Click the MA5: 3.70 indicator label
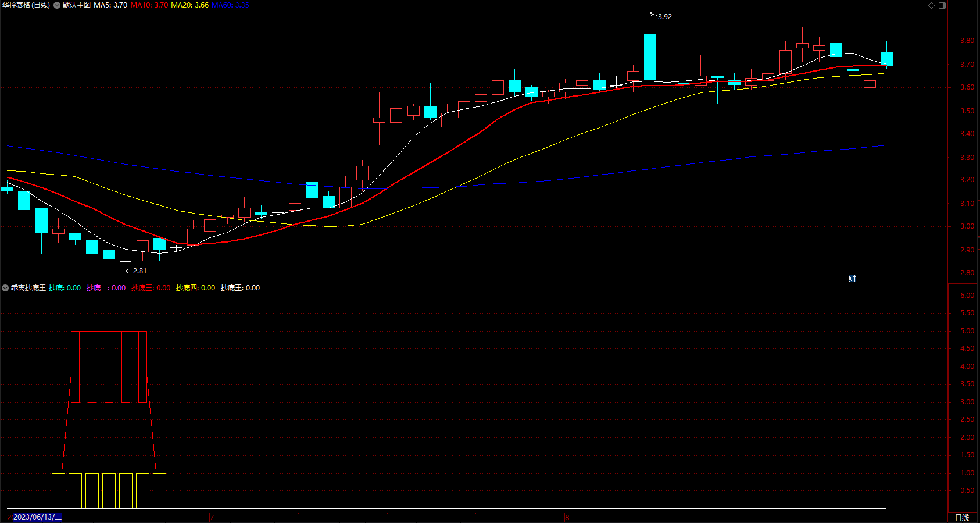 pyautogui.click(x=110, y=5)
